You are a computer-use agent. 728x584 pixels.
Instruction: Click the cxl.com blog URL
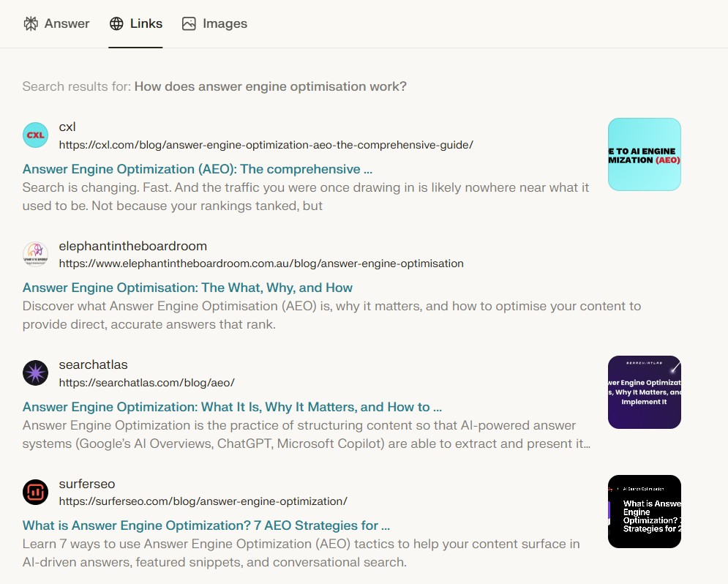pyautogui.click(x=266, y=145)
